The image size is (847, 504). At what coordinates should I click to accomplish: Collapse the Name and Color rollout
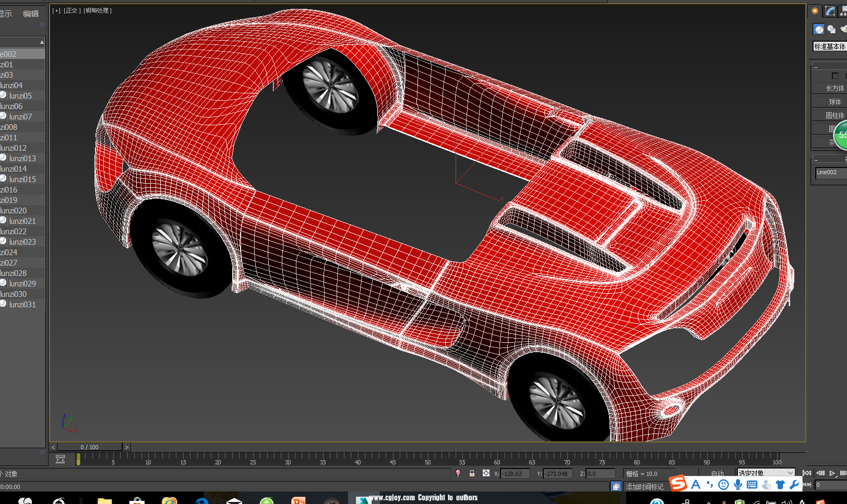coord(829,159)
